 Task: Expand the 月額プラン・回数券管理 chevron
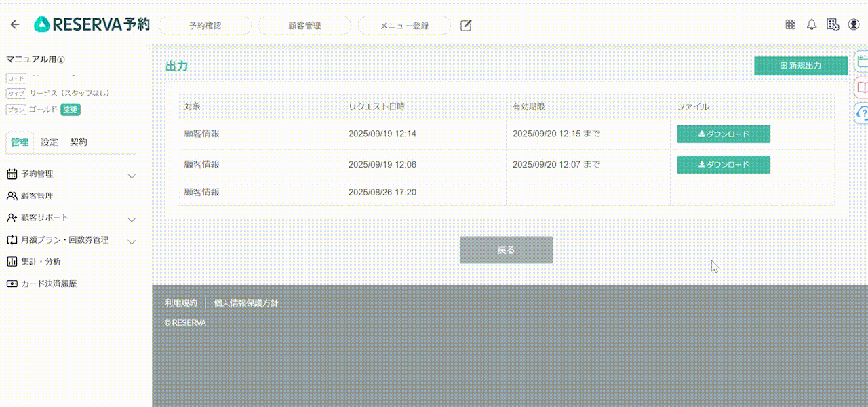[x=132, y=241]
